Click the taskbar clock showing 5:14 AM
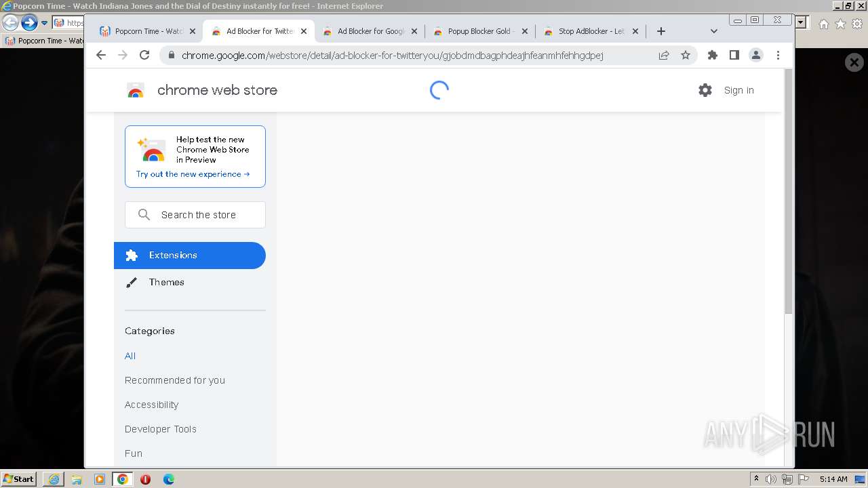868x488 pixels. (833, 479)
